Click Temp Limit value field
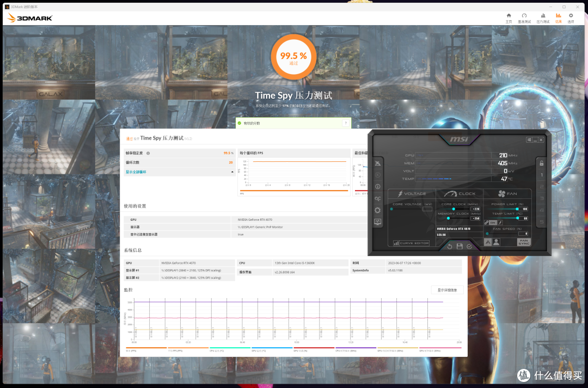The image size is (588, 388). (x=524, y=218)
